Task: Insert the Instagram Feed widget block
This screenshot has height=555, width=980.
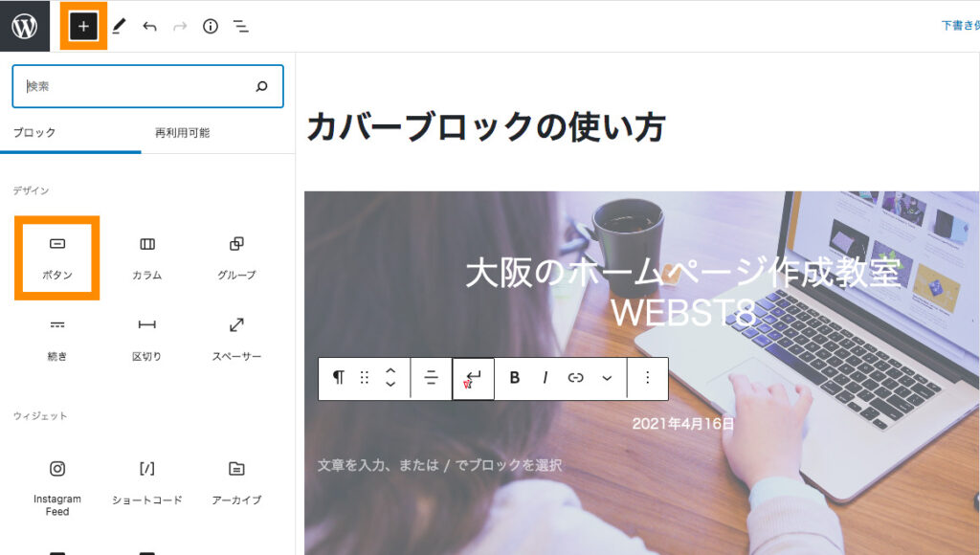Action: pyautogui.click(x=56, y=487)
